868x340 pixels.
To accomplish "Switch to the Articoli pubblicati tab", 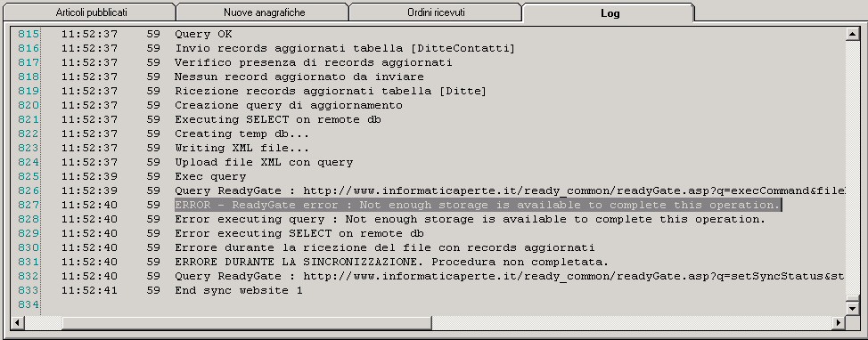I will 91,12.
